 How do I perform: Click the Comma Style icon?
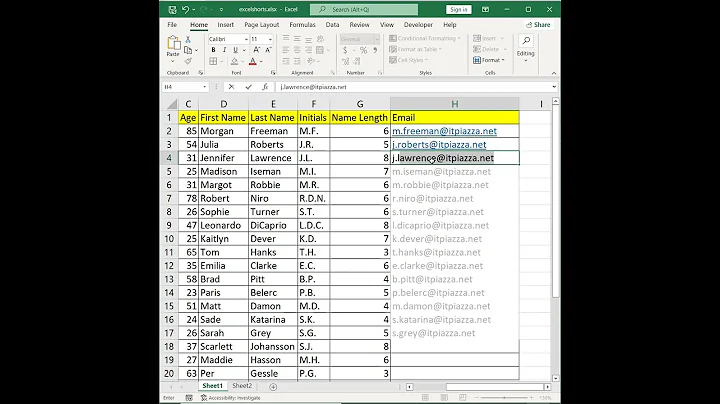[375, 50]
